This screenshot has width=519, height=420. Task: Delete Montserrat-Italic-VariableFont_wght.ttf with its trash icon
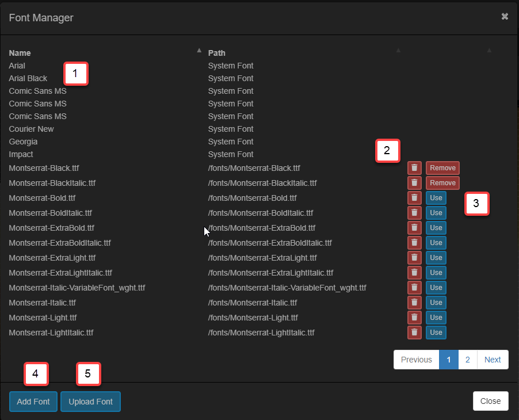[414, 288]
